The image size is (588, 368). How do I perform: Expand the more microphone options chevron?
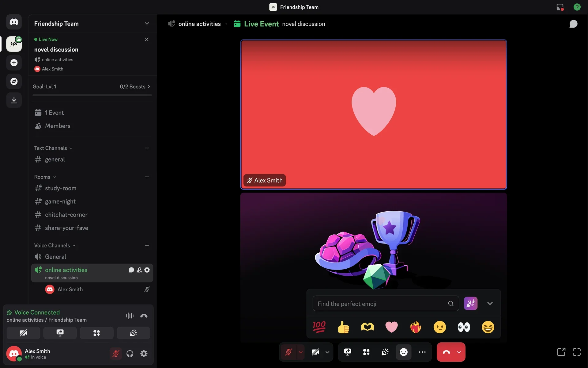(300, 352)
